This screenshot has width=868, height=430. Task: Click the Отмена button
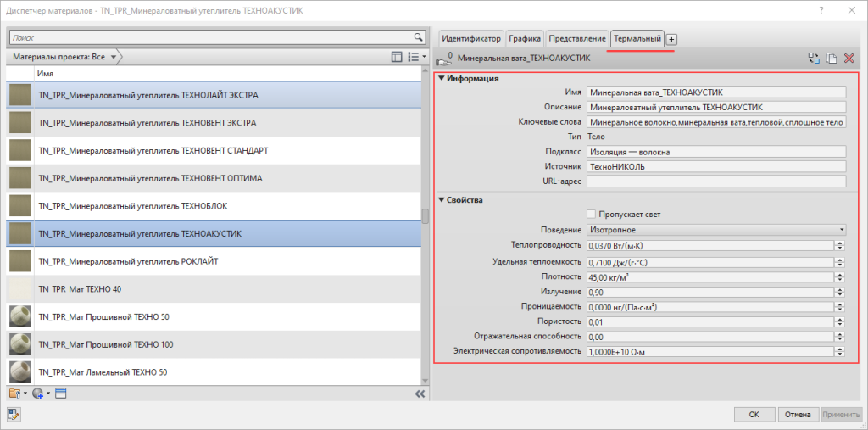(x=798, y=415)
